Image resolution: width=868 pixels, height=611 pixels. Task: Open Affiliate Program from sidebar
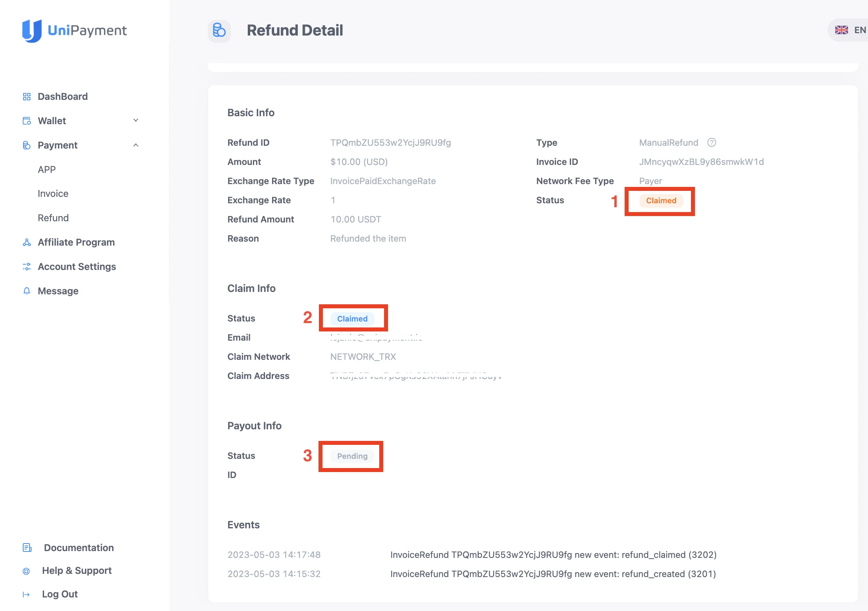click(x=76, y=242)
